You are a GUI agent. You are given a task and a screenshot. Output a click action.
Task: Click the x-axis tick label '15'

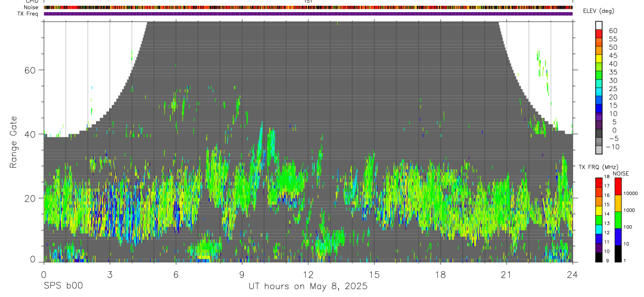tap(374, 274)
